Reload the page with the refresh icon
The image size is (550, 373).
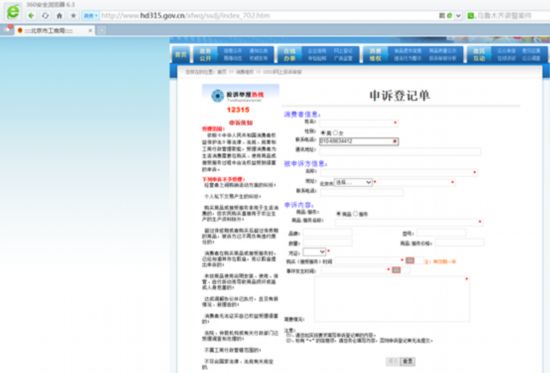45,15
